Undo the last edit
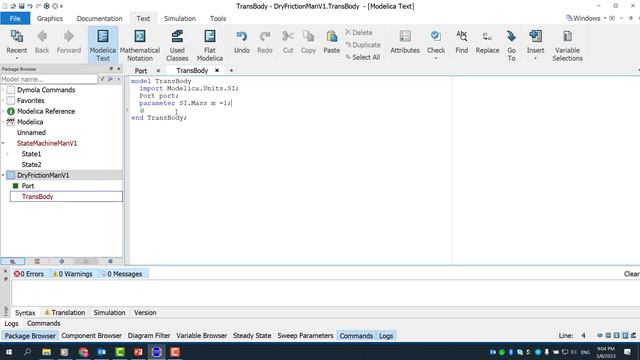The width and height of the screenshot is (640, 360). tap(242, 42)
